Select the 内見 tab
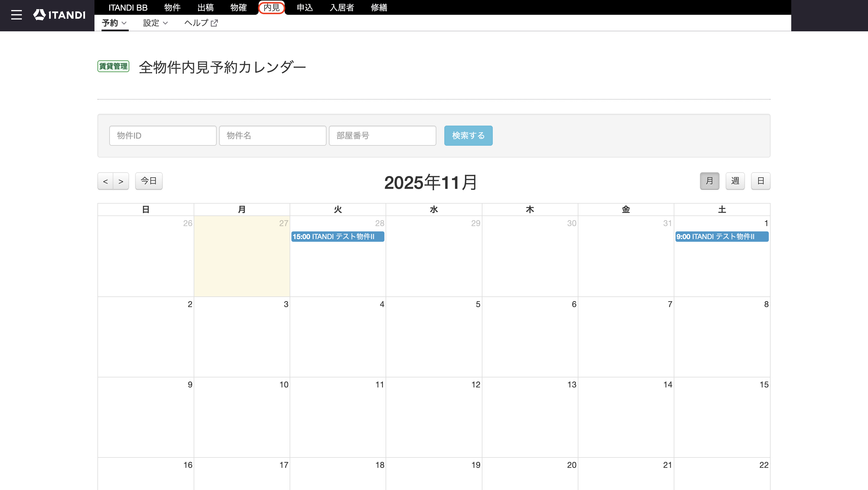This screenshot has width=868, height=490. [x=272, y=7]
